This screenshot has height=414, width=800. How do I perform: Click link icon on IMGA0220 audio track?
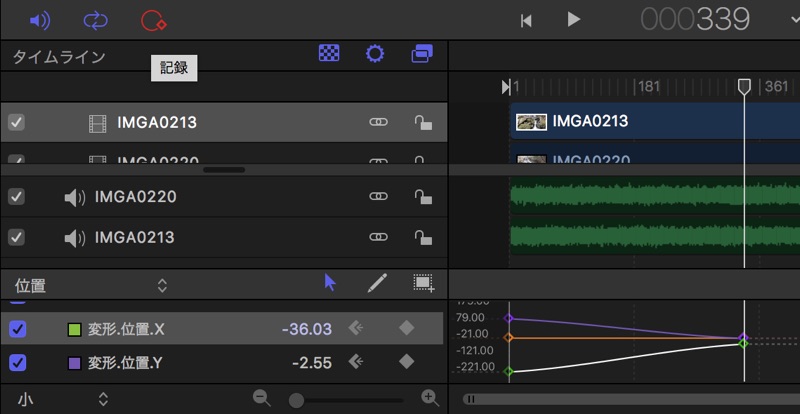[x=378, y=197]
